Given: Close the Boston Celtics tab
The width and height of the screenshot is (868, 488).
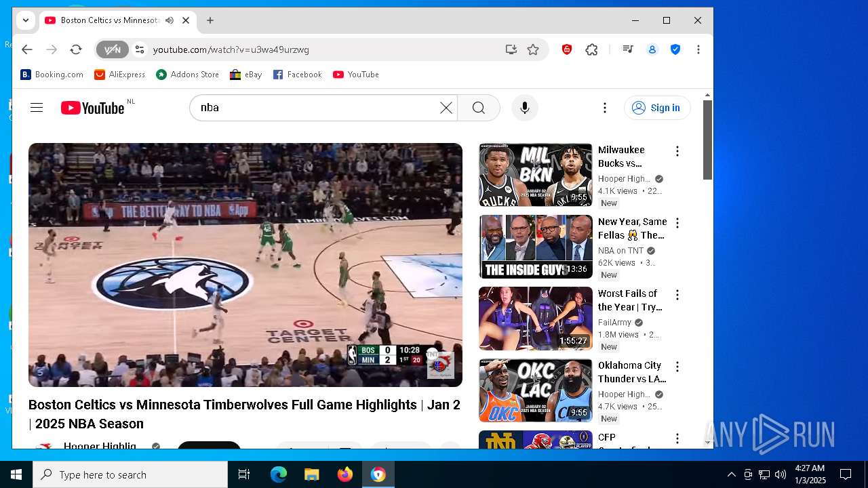Looking at the screenshot, I should coord(186,20).
